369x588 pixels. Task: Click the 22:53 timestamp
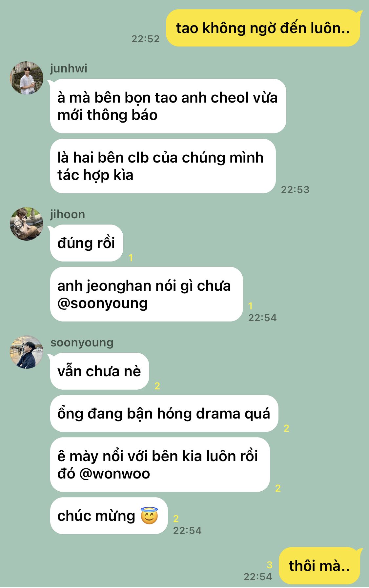tap(295, 190)
